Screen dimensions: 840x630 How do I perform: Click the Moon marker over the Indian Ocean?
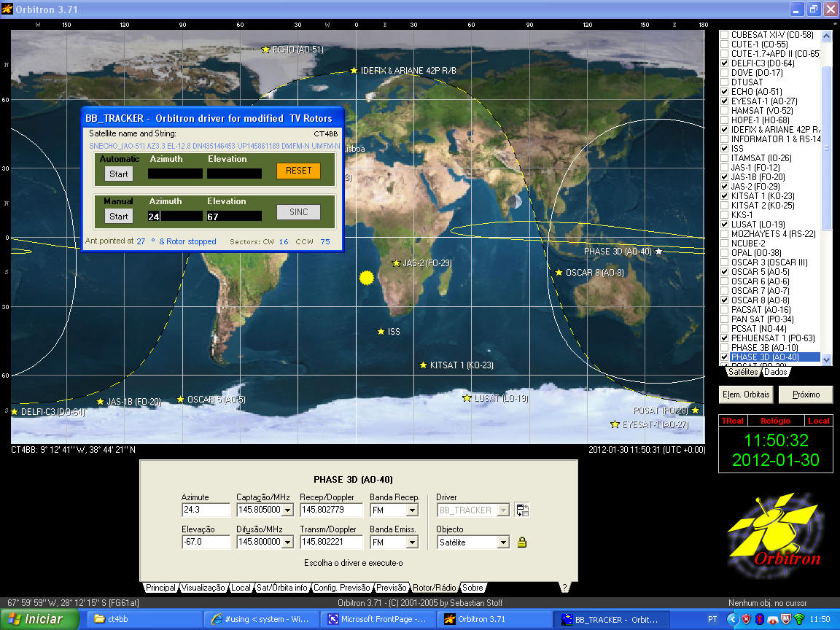514,202
